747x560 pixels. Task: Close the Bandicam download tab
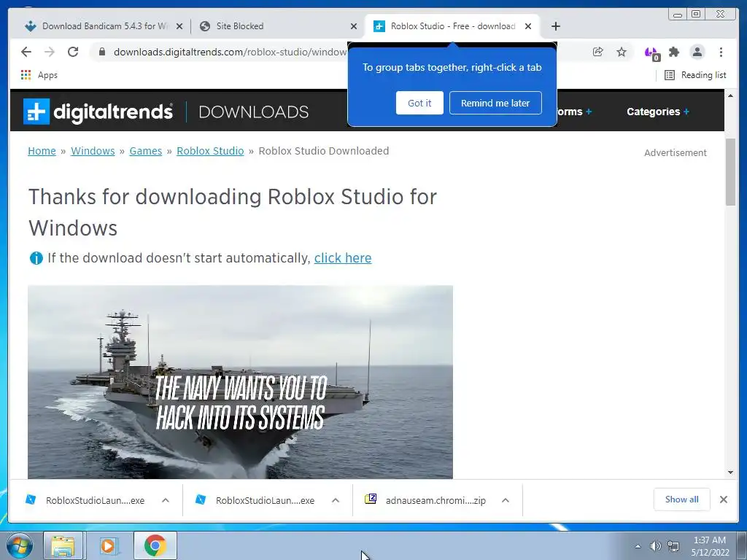pyautogui.click(x=179, y=26)
